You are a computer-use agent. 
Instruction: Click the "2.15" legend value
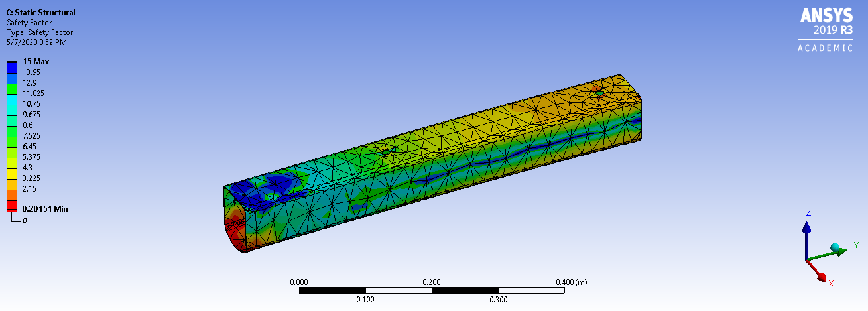tap(30, 188)
